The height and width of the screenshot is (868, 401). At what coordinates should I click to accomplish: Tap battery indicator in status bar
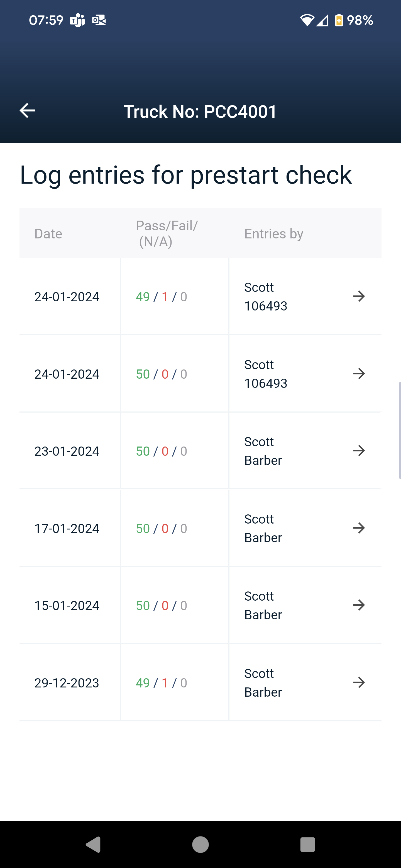tap(339, 20)
